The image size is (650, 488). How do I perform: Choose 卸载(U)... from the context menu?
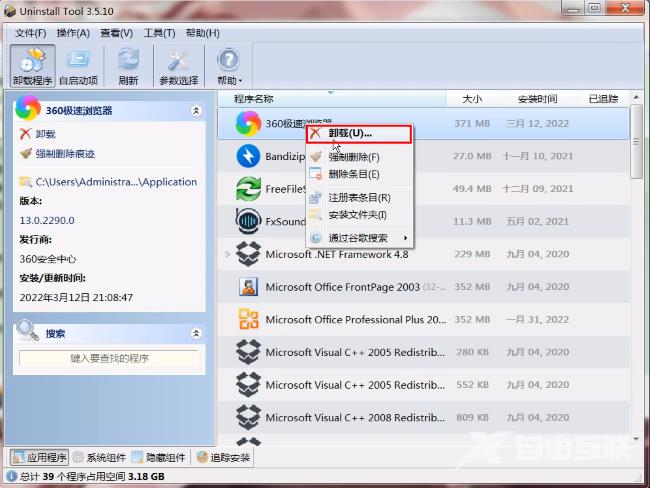click(350, 133)
